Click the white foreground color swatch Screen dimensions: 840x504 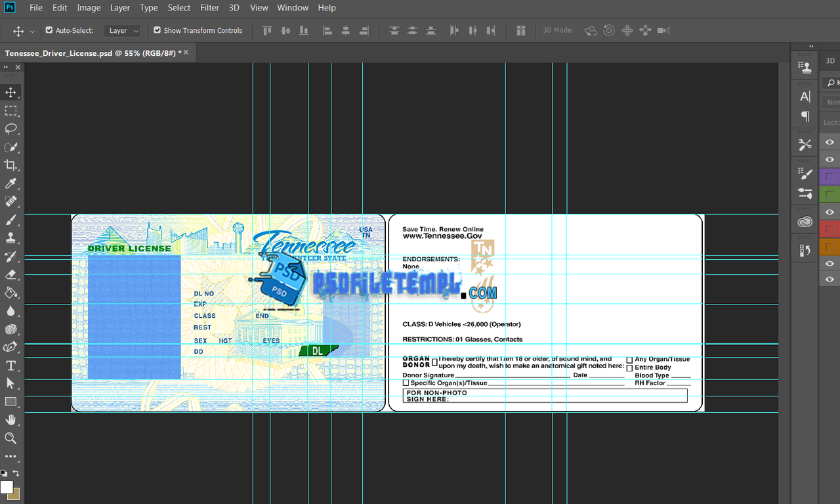(x=6, y=486)
